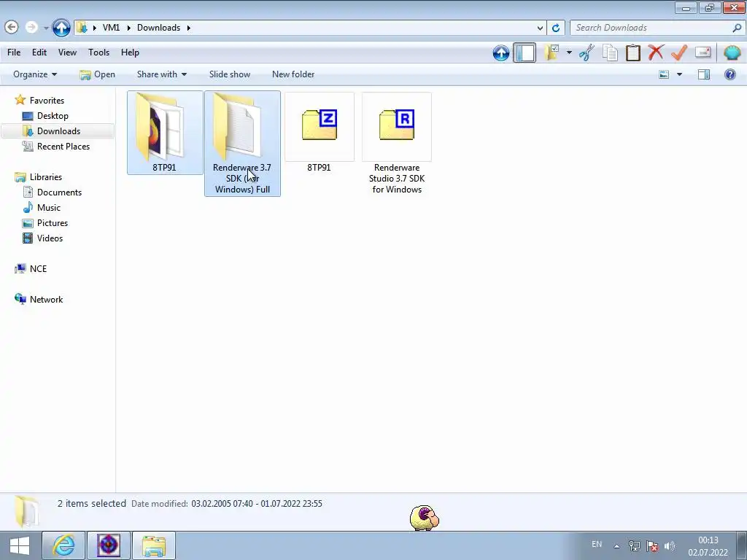
Task: Expand subfolders arrow after Downloads in path
Action: 189,28
